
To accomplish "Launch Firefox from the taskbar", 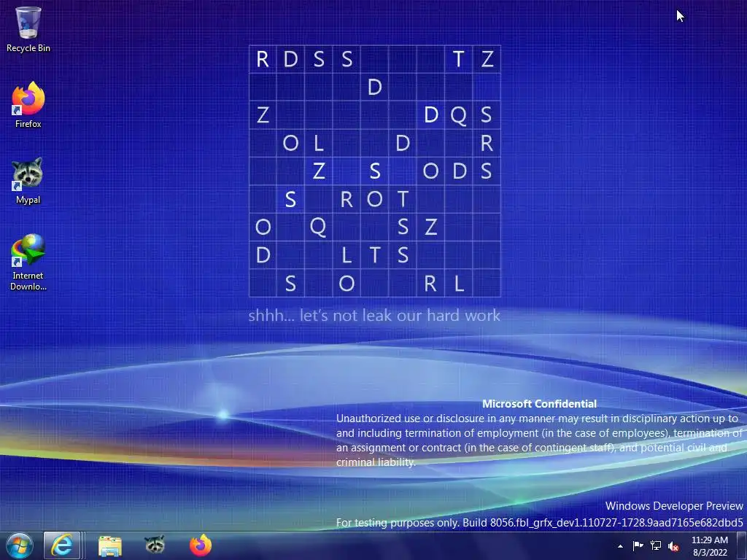I will tap(201, 545).
